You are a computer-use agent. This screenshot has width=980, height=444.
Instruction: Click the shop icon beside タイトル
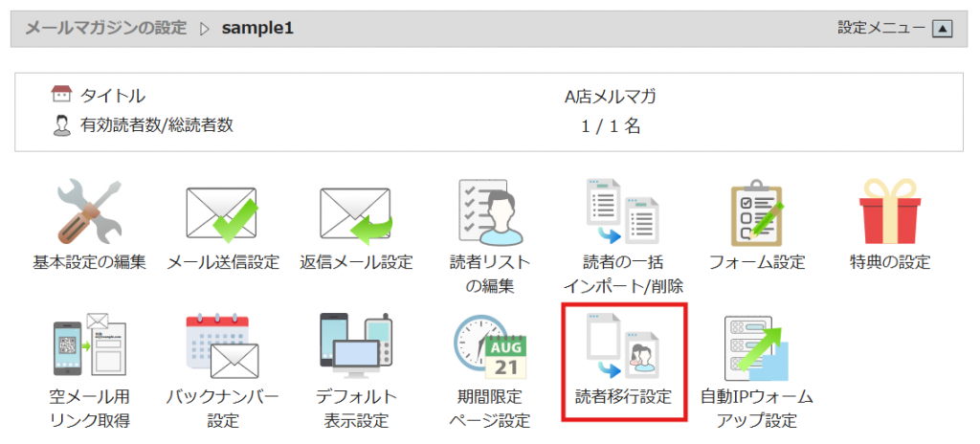point(60,95)
